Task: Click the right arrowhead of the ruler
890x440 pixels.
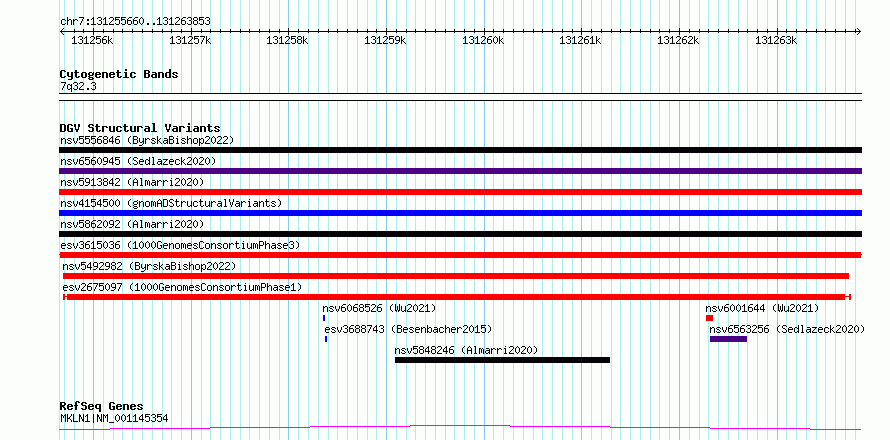Action: point(858,32)
